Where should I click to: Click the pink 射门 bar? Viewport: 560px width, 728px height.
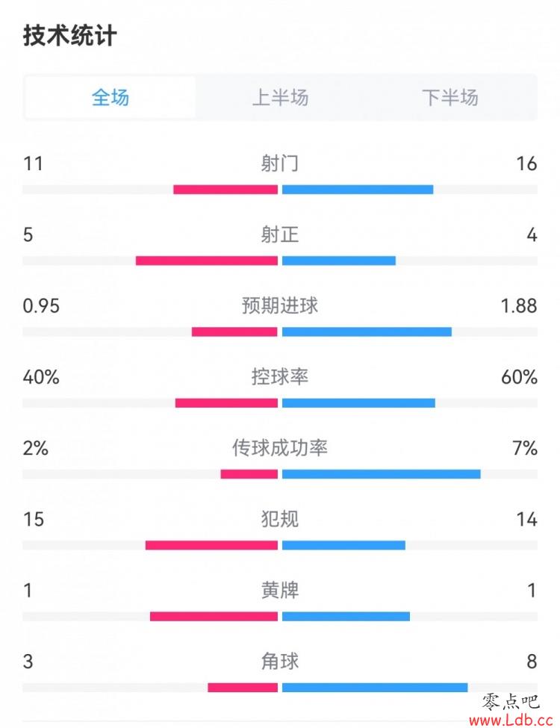[x=225, y=190]
